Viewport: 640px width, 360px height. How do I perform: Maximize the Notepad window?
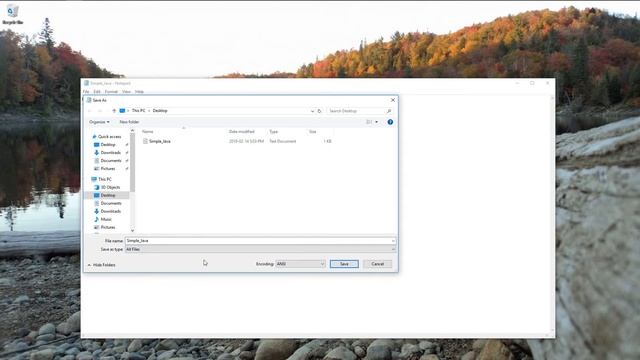tap(532, 83)
